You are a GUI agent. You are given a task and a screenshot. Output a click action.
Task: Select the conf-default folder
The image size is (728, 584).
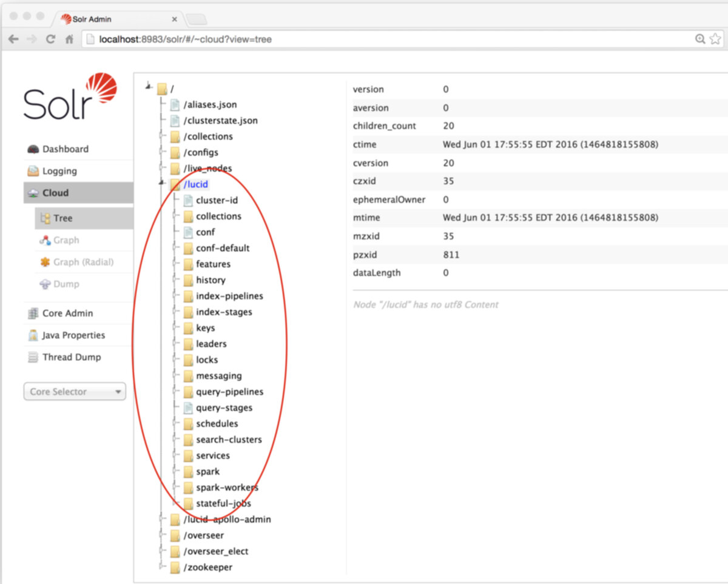(223, 248)
